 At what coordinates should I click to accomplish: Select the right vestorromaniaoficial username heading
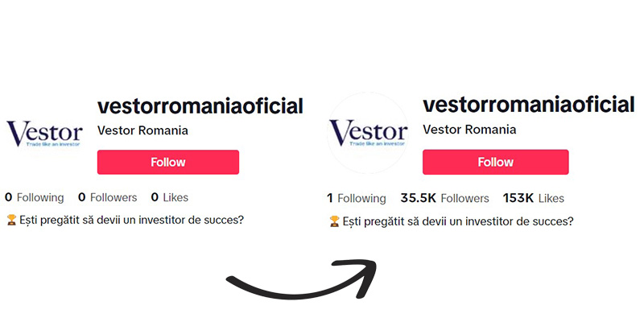529,105
